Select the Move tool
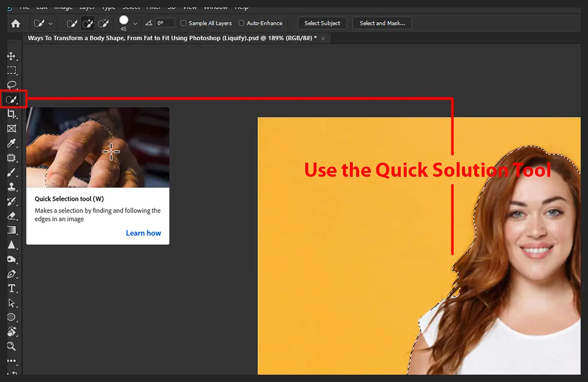Screen dimensions: 588x382 tap(13, 56)
